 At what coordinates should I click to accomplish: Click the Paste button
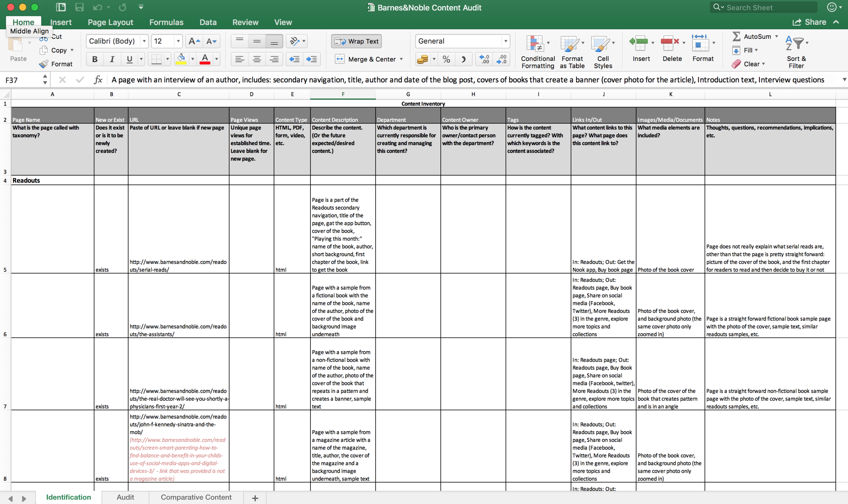point(18,49)
